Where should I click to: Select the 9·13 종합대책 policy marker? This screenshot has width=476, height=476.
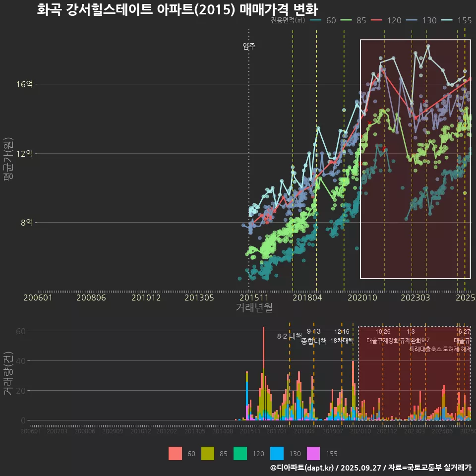pos(314,337)
